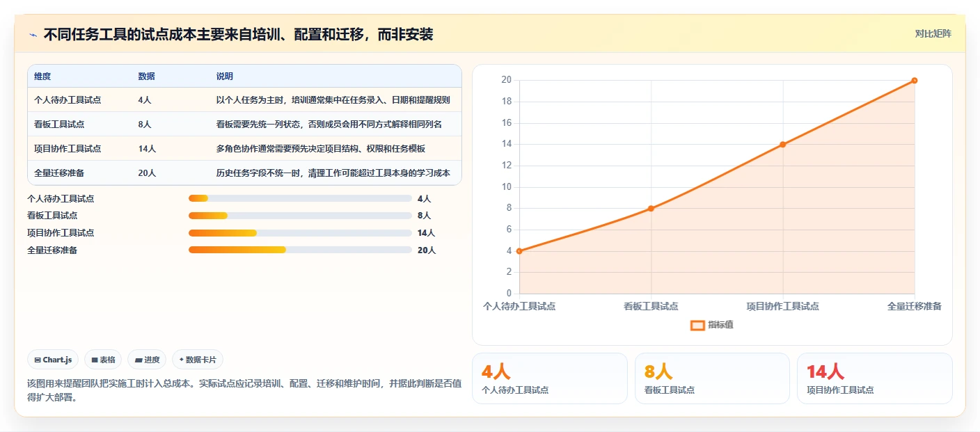Click the footer note starting with 该图用来提醒团队
The width and height of the screenshot is (980, 432).
tap(244, 390)
